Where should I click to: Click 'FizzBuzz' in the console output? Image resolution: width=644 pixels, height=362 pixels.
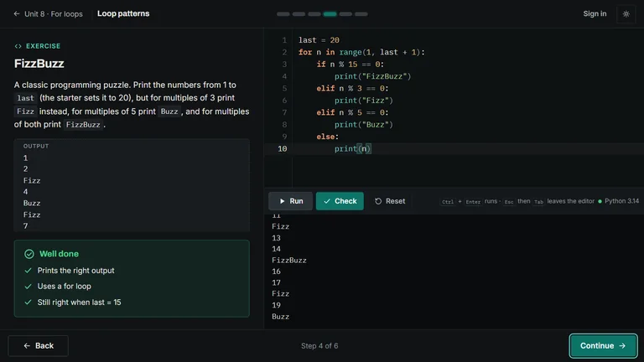coord(289,261)
